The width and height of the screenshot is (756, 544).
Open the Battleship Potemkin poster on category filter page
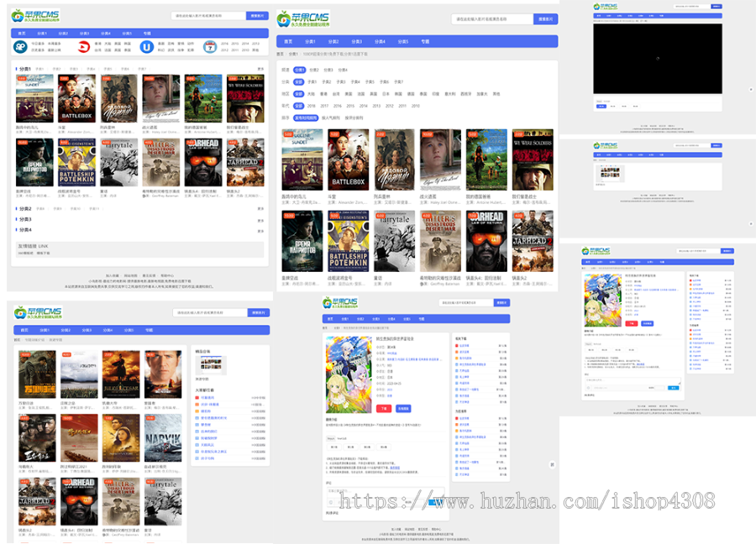click(348, 241)
